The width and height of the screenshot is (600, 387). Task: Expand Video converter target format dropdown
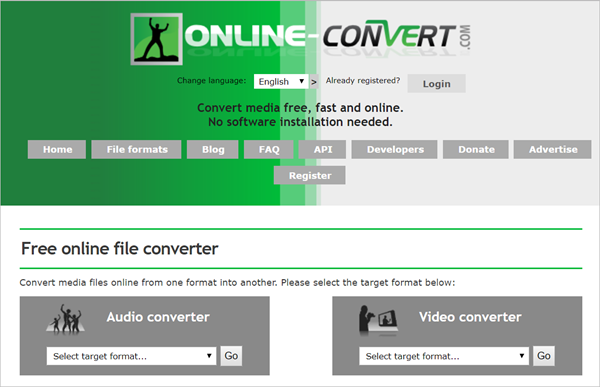tap(444, 356)
